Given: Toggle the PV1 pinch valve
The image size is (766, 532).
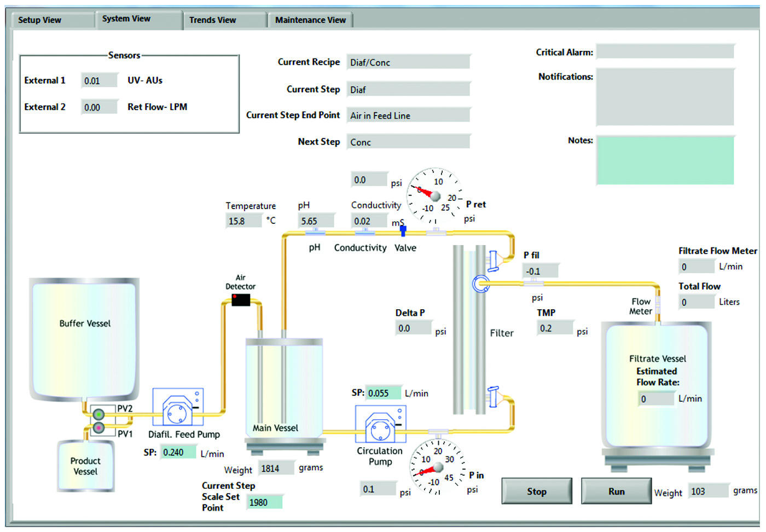Looking at the screenshot, I should (98, 427).
